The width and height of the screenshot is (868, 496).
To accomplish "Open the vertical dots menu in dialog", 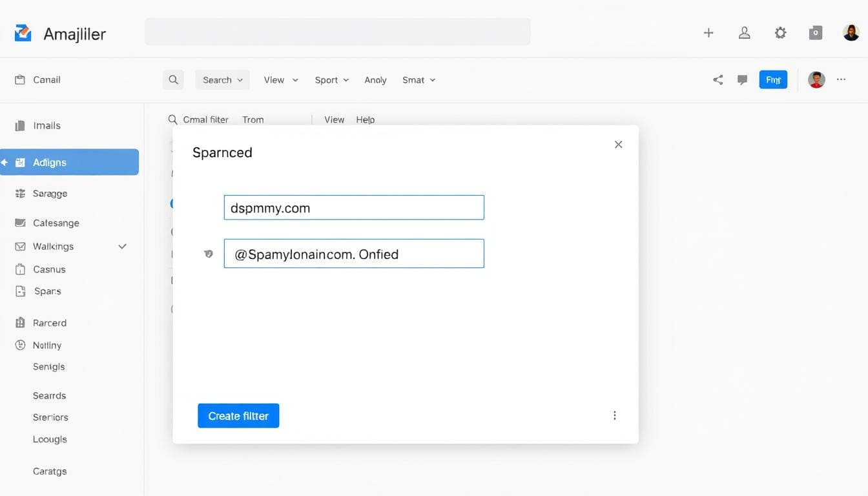I will (x=614, y=415).
